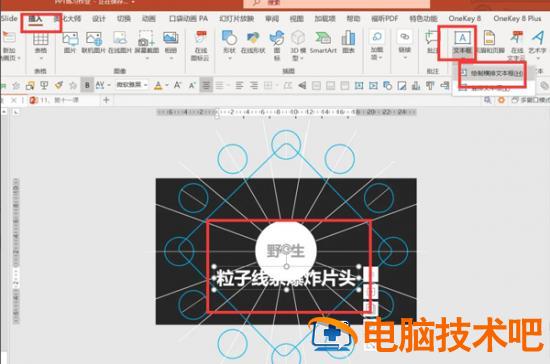Click the 表格 table grid icon
Viewport: 550px width, 364px height.
pos(41,39)
